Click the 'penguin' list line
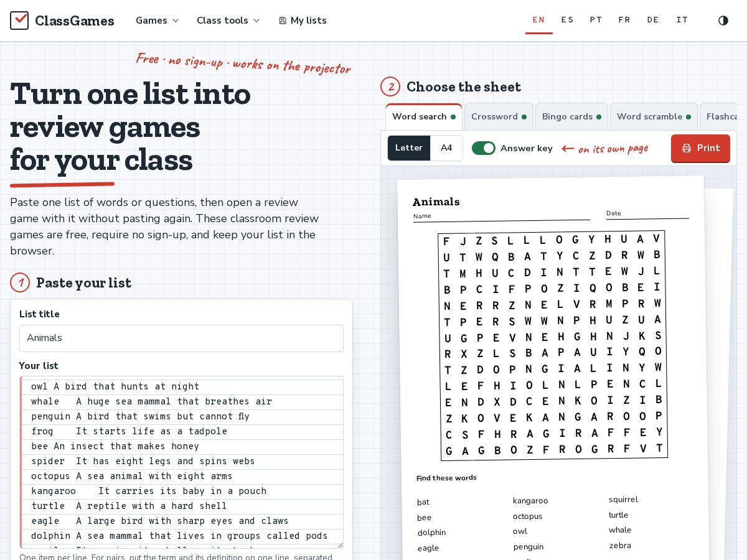The image size is (747, 560). coord(140,416)
